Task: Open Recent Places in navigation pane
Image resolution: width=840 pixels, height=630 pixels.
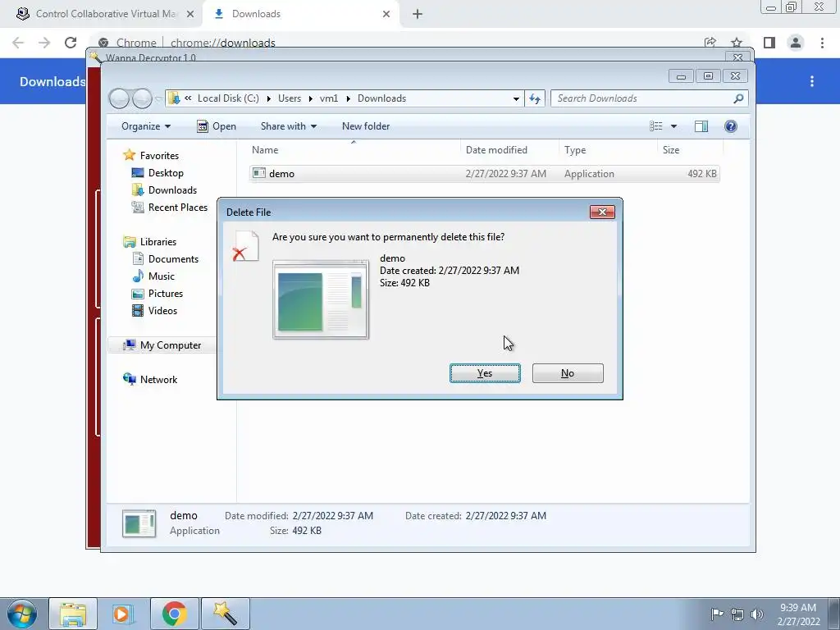Action: [x=177, y=208]
